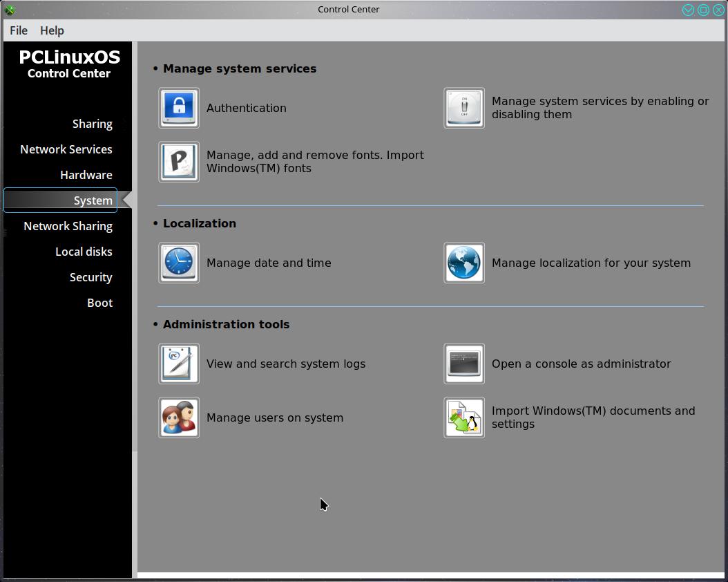Select Network Sharing in the sidebar
Image resolution: width=728 pixels, height=582 pixels.
[68, 226]
